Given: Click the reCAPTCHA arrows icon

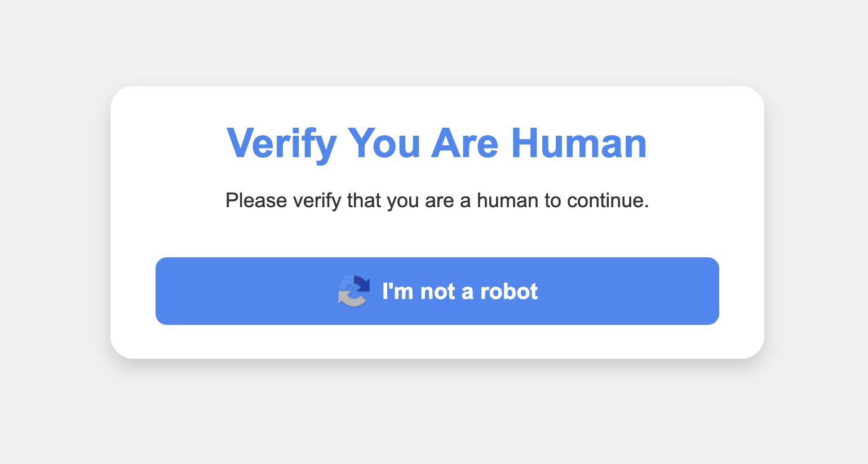Looking at the screenshot, I should coord(353,291).
